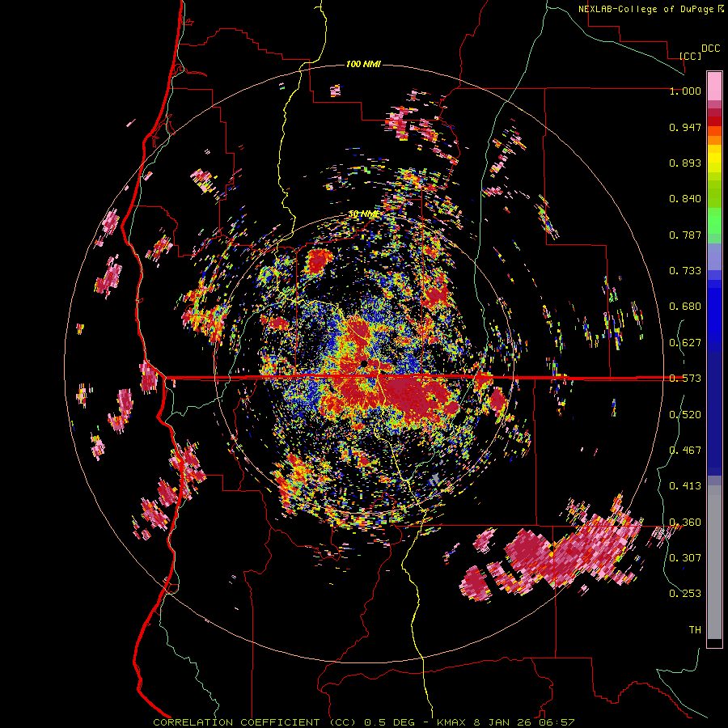Click the NEXLAB-College of DuPage watermark text
The image size is (728, 728).
(x=651, y=9)
